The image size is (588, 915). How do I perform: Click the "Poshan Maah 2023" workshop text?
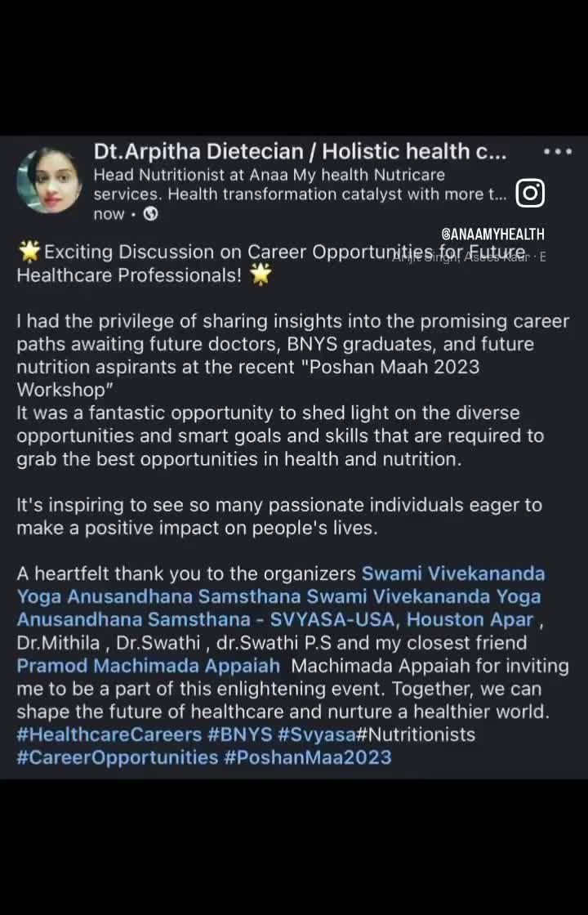click(x=391, y=367)
